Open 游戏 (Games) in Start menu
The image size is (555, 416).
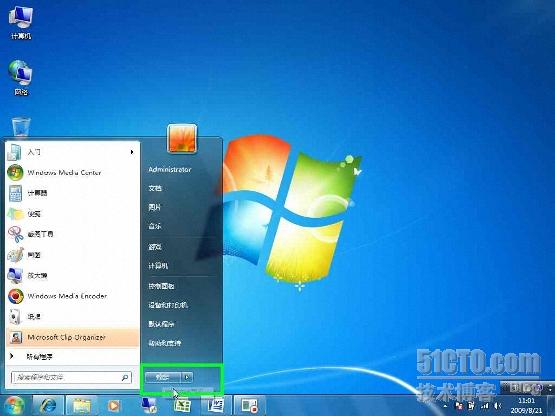155,247
